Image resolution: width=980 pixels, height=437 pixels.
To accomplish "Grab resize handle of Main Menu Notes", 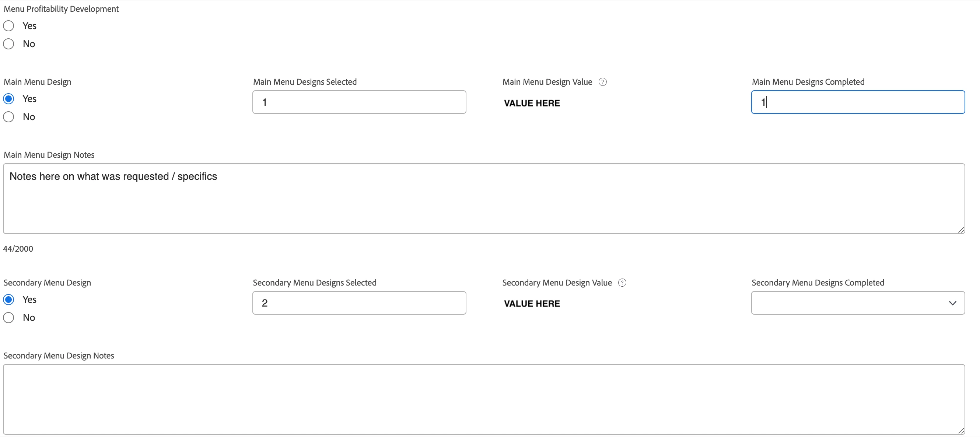I will tap(960, 230).
